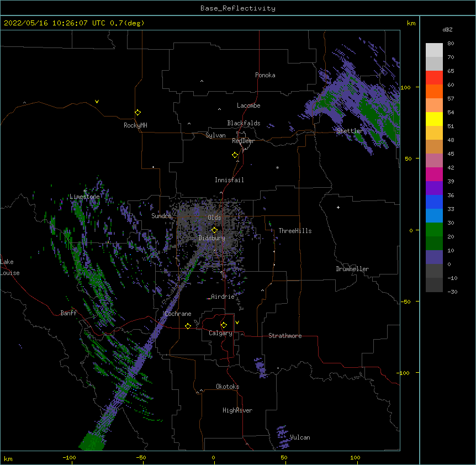Click the pink 42-45 dBZ swatch
This screenshot has height=465, width=476.
pos(434,160)
